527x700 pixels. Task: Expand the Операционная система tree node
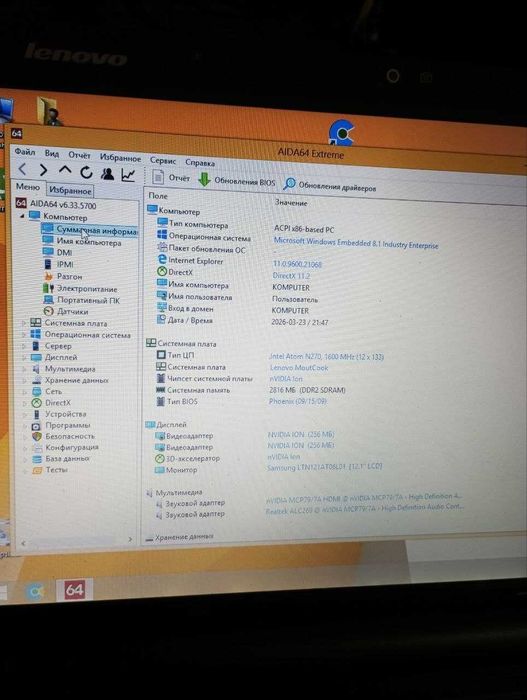pos(24,334)
